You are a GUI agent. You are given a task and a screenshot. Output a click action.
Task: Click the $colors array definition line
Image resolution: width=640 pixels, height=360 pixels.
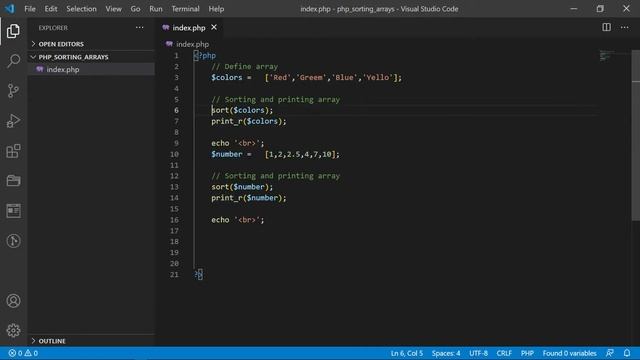307,78
